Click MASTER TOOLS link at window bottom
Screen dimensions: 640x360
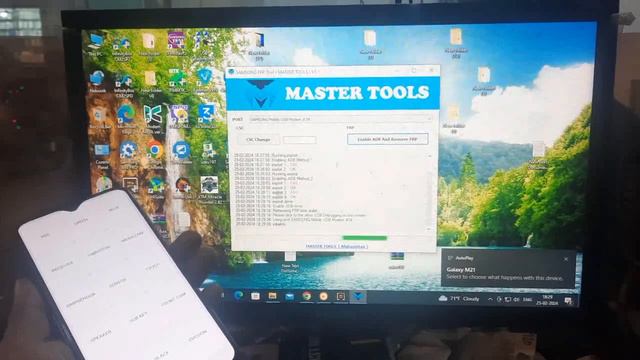tap(337, 246)
